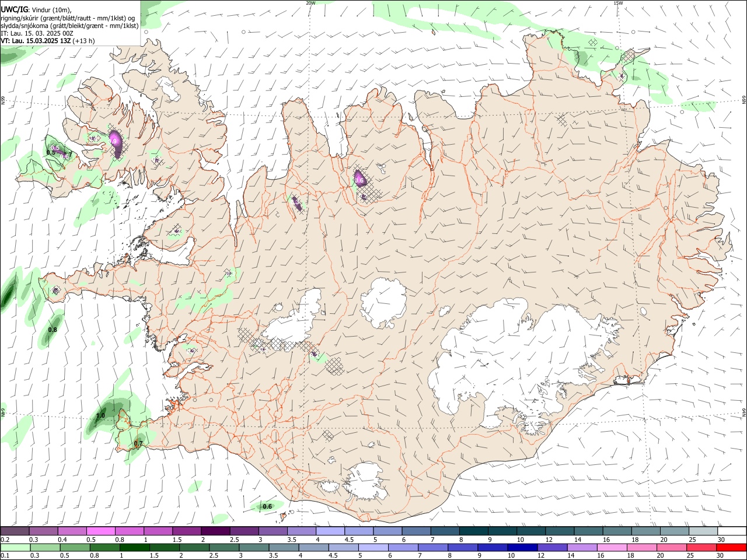This screenshot has width=747, height=560.
Task: Pick the darkest purple swatch labeled 2 in upper legend
Action: pos(216,531)
